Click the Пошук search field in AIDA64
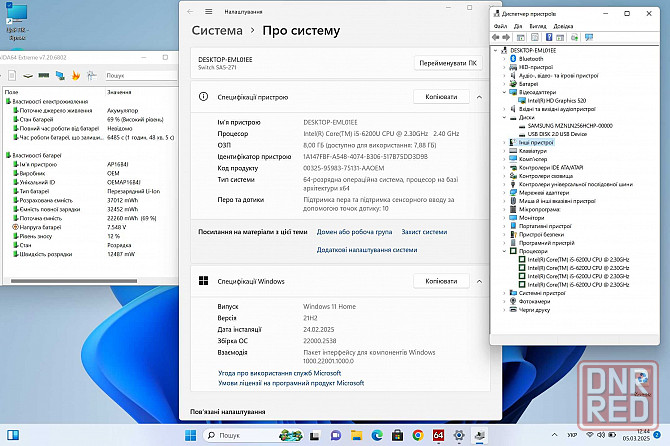Viewport: 670px width, 446px height. (141, 76)
